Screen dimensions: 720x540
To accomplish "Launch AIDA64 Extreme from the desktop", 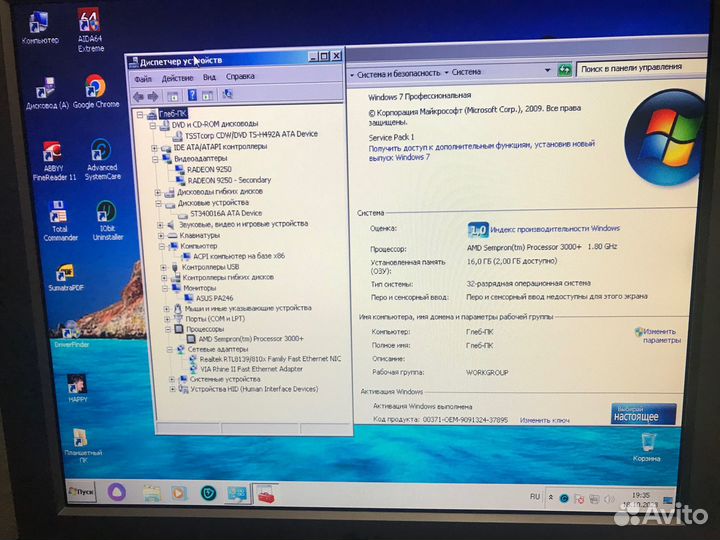I will coord(90,30).
